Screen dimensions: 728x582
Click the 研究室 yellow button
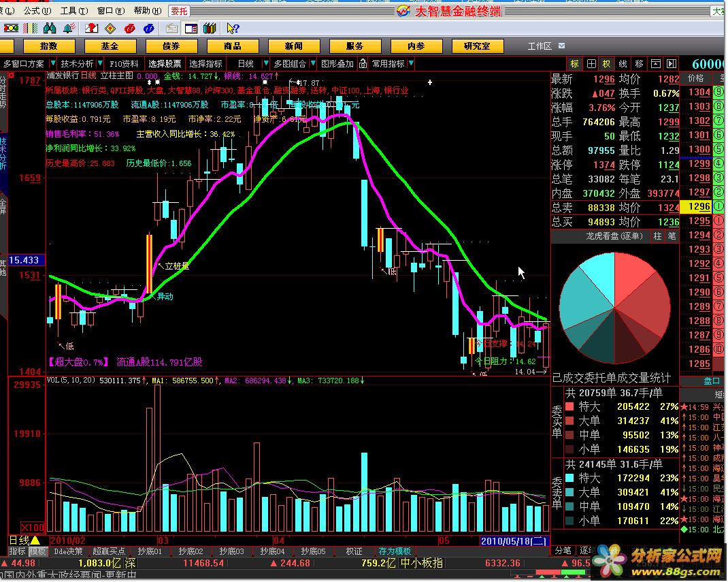(478, 46)
